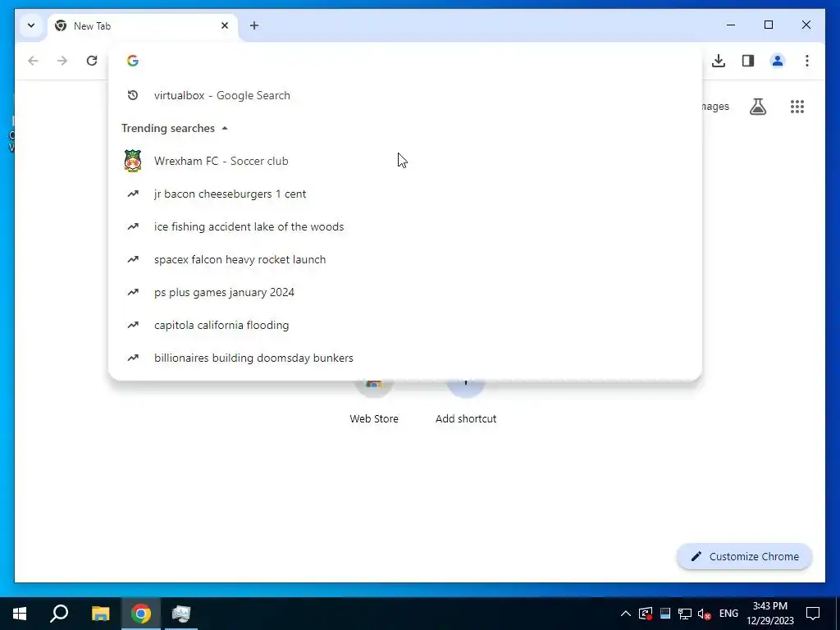Open the tab search dropdown arrow
Image resolution: width=840 pixels, height=630 pixels.
[x=31, y=25]
